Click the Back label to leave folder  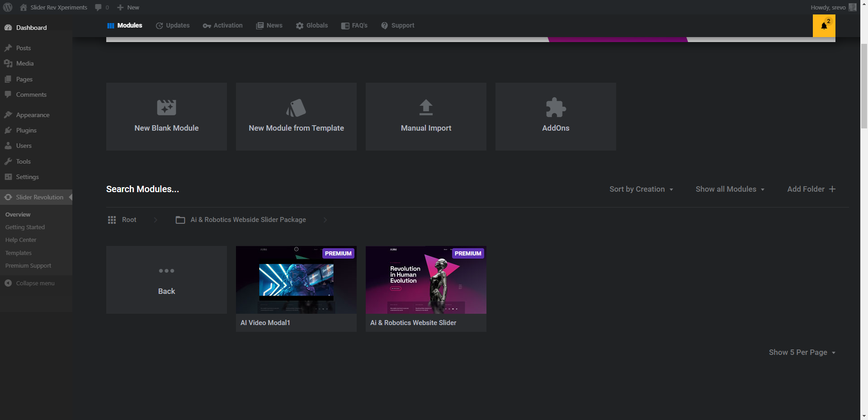point(166,291)
